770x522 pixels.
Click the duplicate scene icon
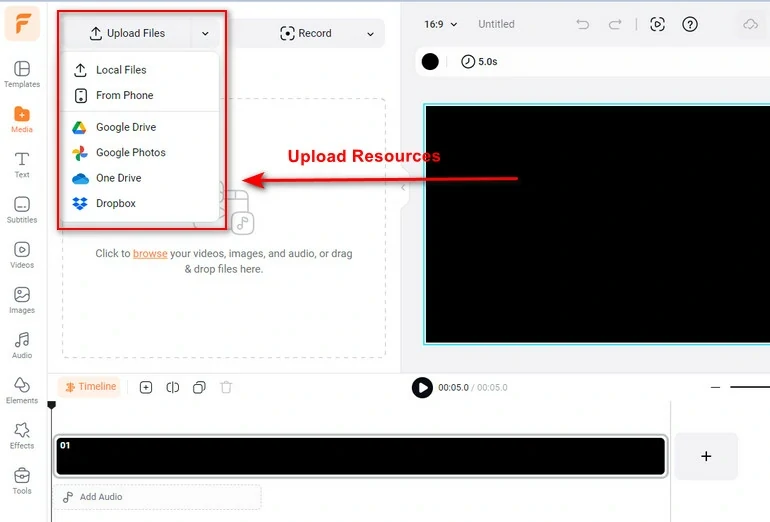pyautogui.click(x=199, y=387)
